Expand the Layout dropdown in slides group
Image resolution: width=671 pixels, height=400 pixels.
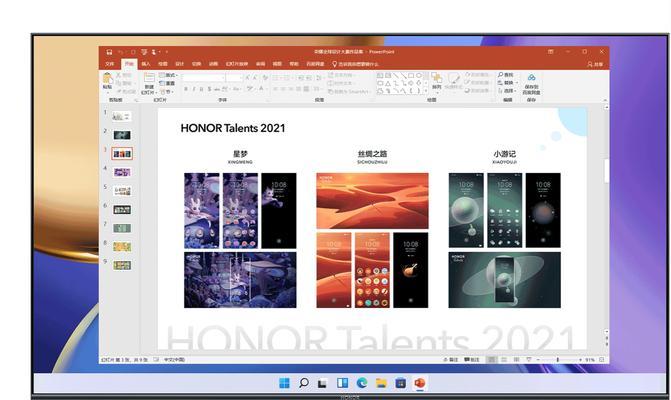168,75
